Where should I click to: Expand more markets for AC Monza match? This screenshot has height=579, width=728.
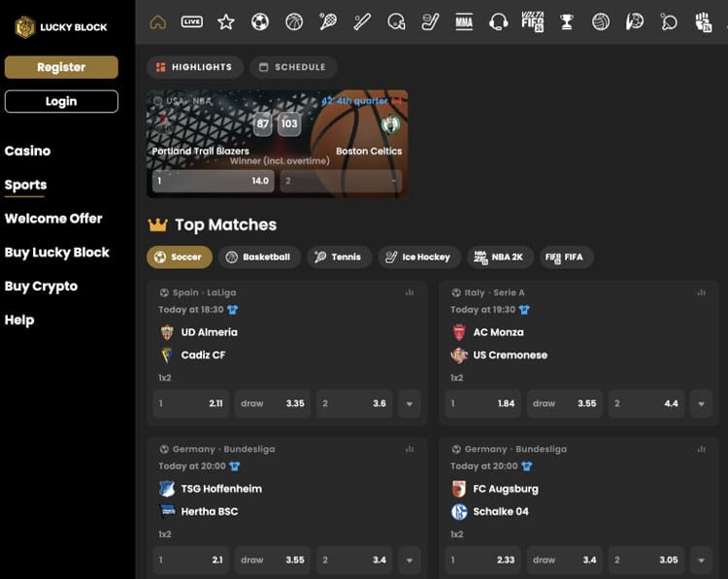(x=701, y=403)
